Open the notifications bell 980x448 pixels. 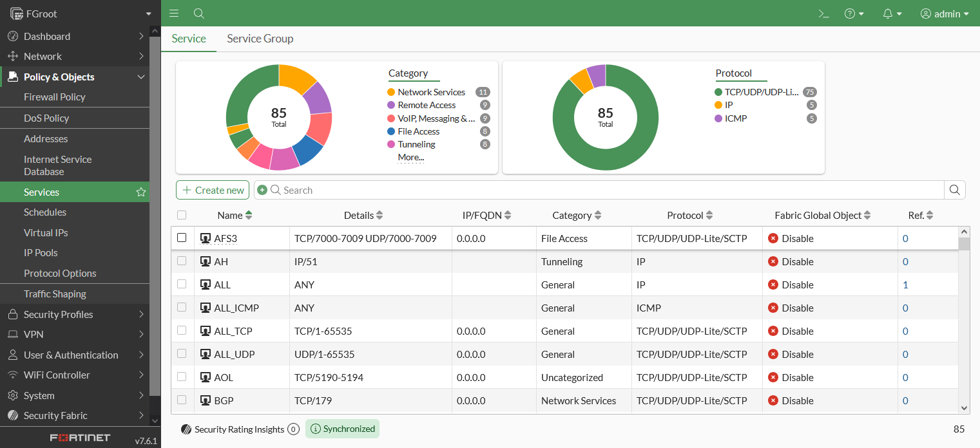pos(892,14)
